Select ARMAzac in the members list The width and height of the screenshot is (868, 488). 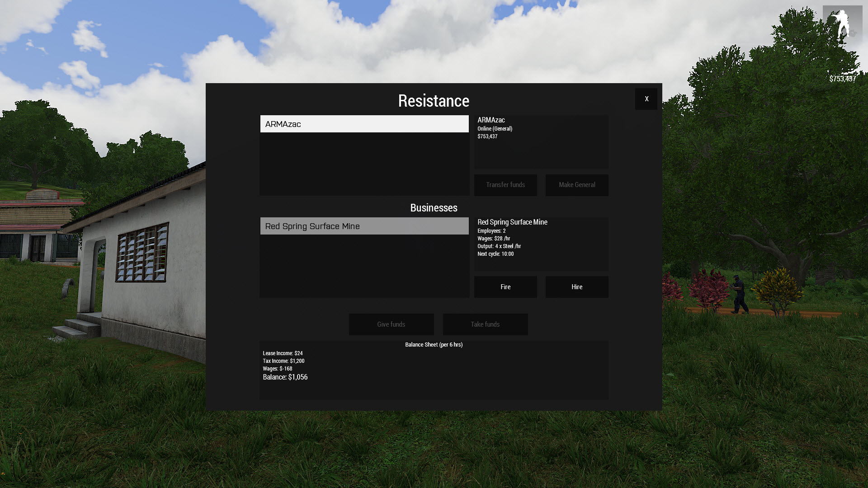pyautogui.click(x=364, y=124)
